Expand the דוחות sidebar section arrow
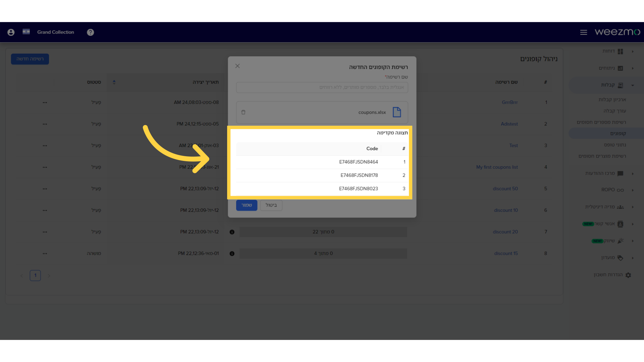 pyautogui.click(x=633, y=51)
